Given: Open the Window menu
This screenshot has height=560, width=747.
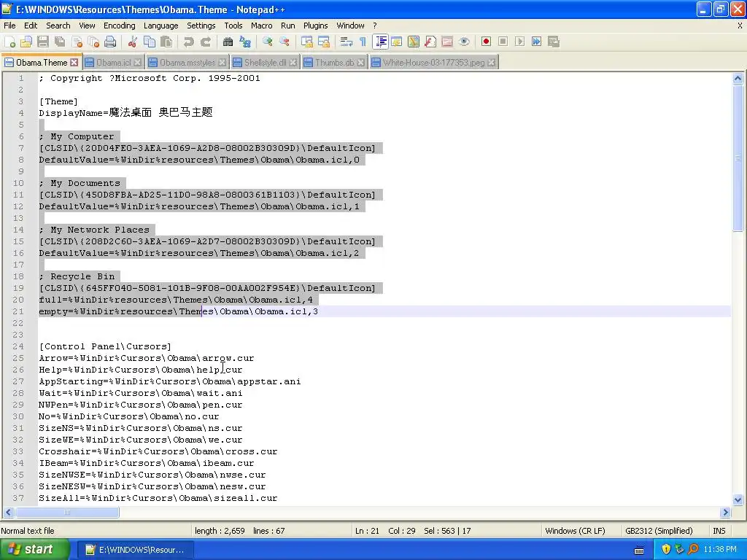Looking at the screenshot, I should click(350, 26).
